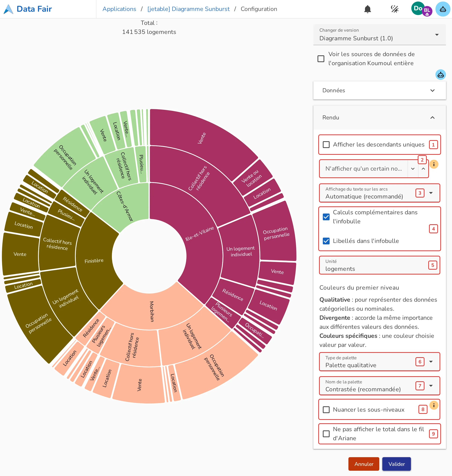Open the robot assistant icon in header
The image size is (452, 476).
tap(443, 9)
